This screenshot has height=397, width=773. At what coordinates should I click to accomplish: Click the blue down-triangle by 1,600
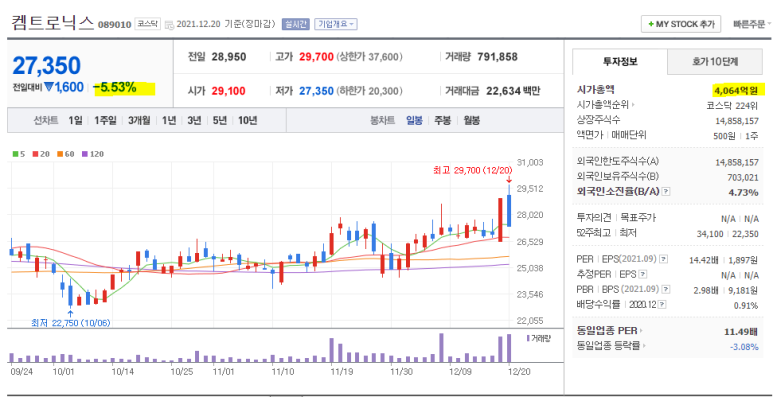coord(49,87)
